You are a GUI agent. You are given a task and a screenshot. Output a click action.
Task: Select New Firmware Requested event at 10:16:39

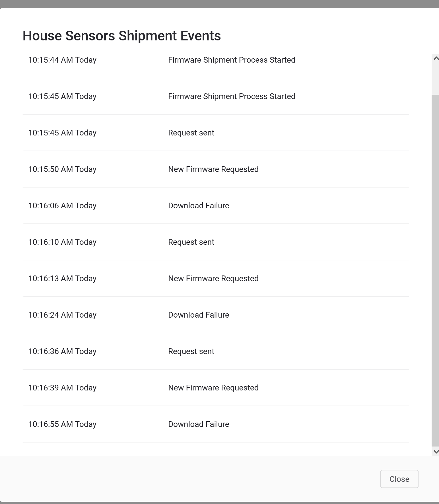(213, 388)
